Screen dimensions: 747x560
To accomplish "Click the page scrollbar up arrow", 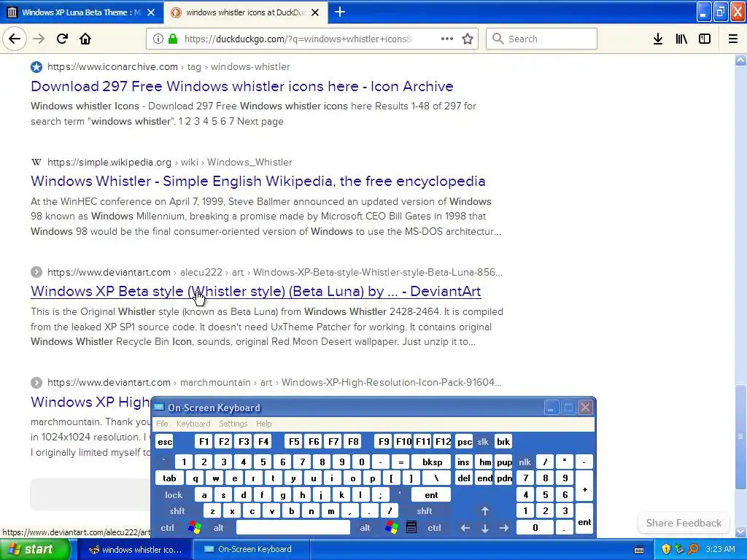I will (x=740, y=61).
